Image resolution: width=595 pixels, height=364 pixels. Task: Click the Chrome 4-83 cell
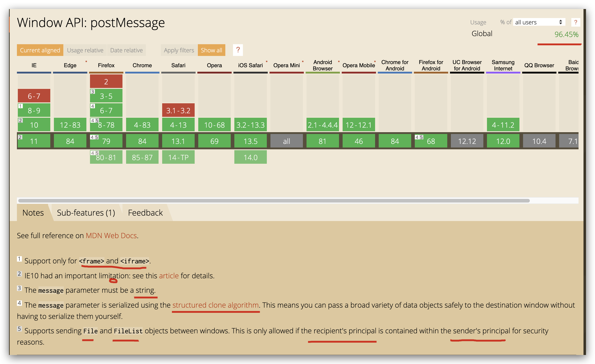[142, 124]
